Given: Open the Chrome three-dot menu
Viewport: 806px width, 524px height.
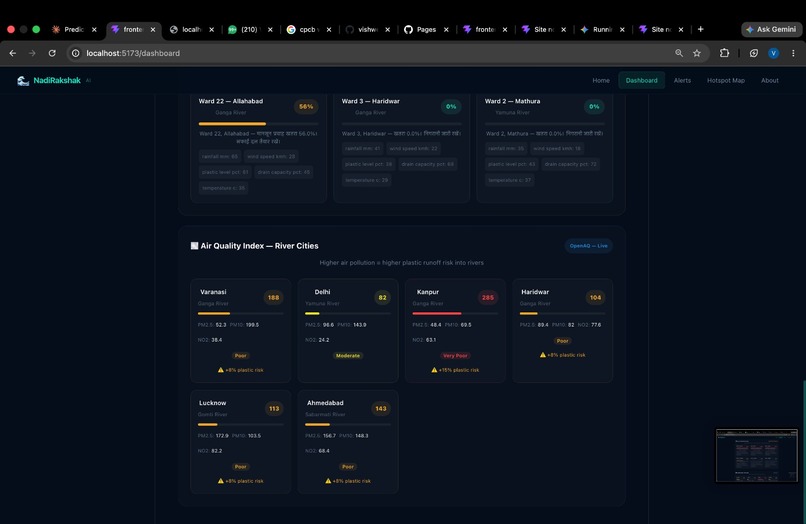Looking at the screenshot, I should tap(793, 53).
